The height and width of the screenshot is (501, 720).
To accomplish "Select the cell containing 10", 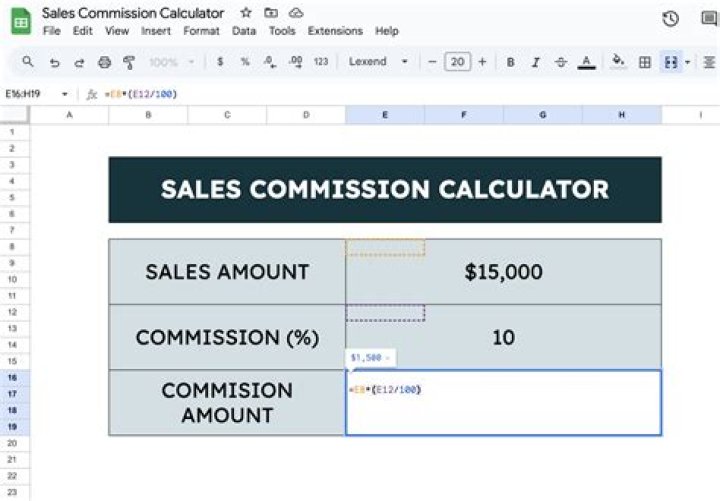I will (503, 337).
